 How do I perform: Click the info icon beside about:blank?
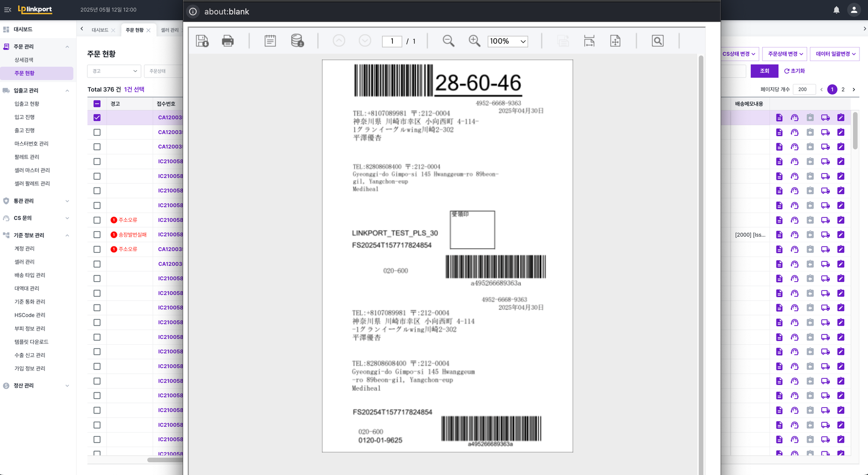click(x=193, y=11)
